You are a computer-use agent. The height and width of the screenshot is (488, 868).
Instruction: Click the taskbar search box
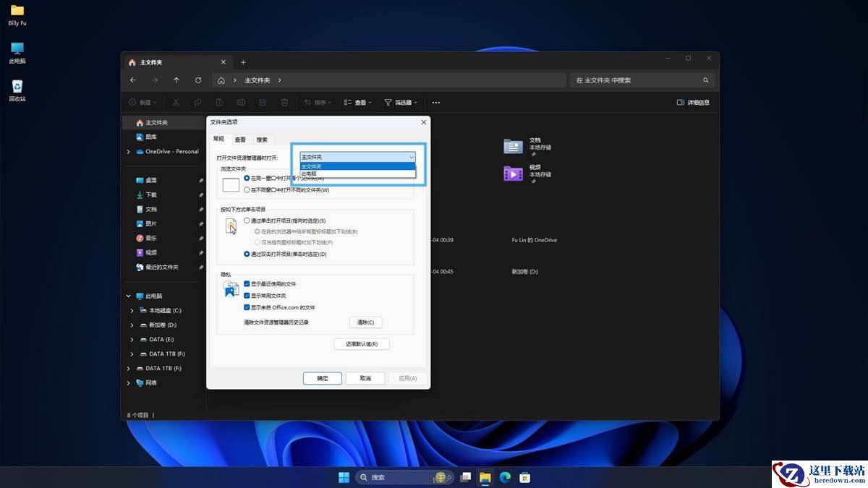404,477
